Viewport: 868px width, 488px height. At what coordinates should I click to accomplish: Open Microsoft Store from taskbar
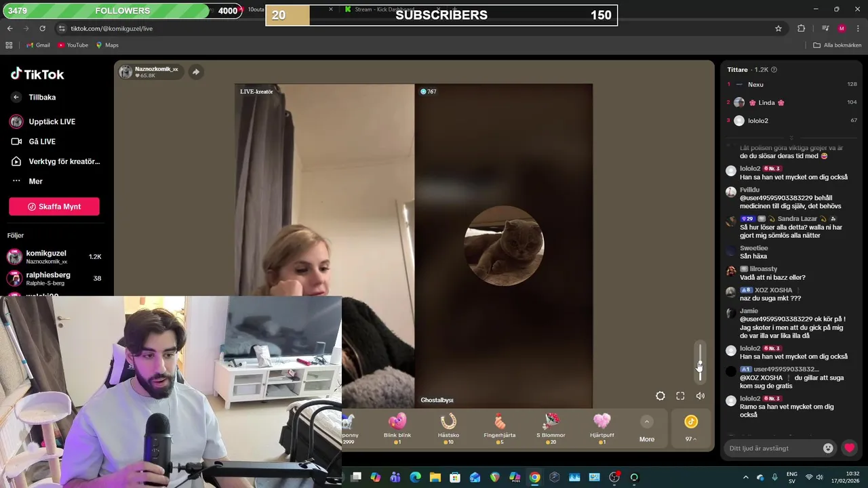pyautogui.click(x=455, y=477)
